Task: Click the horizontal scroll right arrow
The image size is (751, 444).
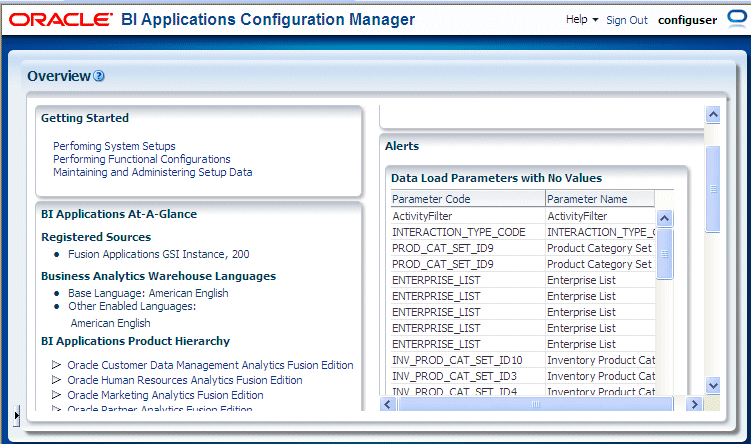Action: [694, 404]
